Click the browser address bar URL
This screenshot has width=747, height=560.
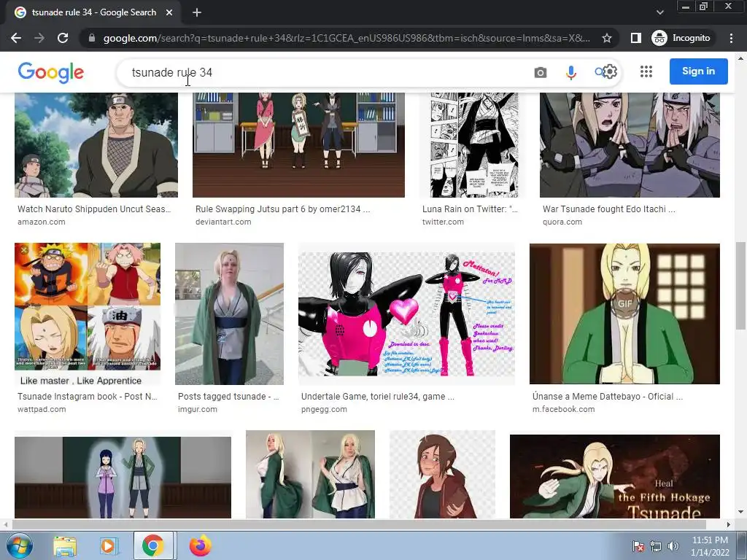click(347, 38)
